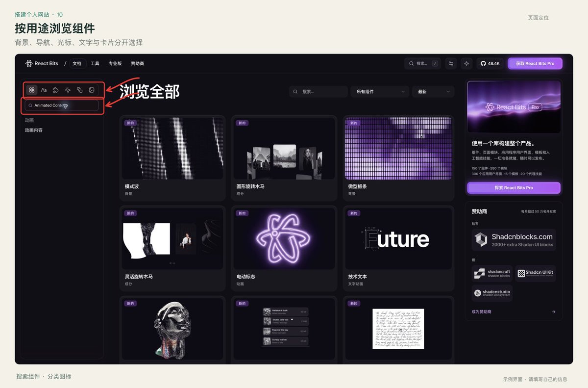The image size is (588, 388).
Task: Open the sliders settings icon in header
Action: tap(451, 63)
